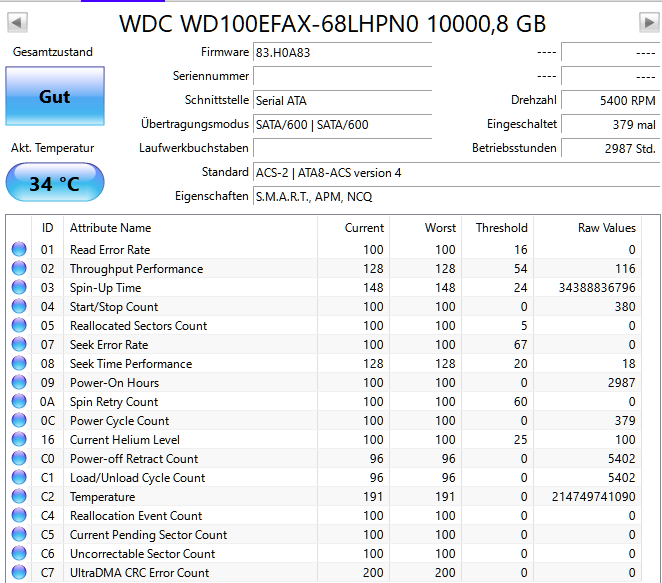Screen dimensions: 662x583
Task: Click status orb of Throughput Performance
Action: pyautogui.click(x=19, y=268)
